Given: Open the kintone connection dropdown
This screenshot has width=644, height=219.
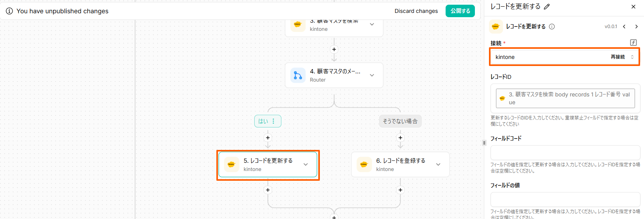Looking at the screenshot, I should (632, 57).
